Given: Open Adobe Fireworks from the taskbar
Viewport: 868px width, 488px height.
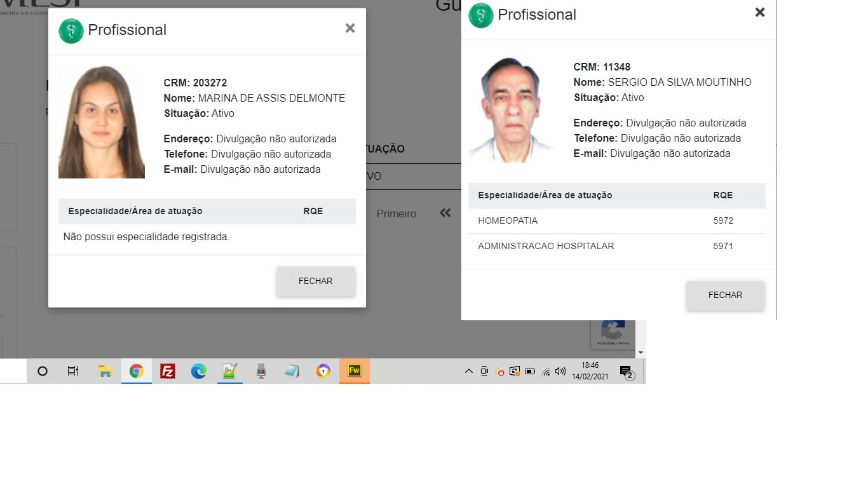Looking at the screenshot, I should [355, 371].
